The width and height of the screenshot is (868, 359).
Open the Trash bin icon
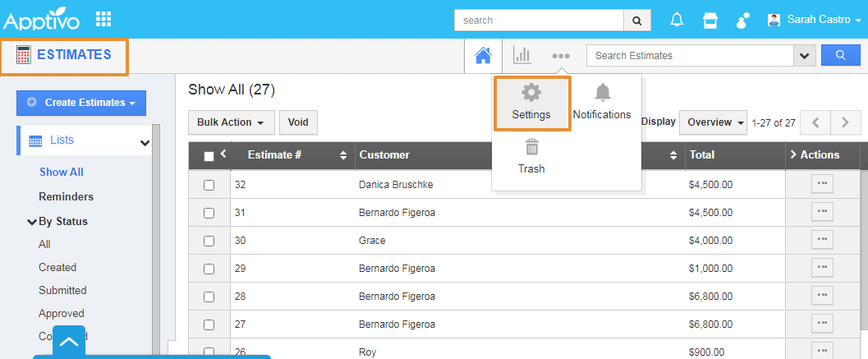[x=531, y=148]
